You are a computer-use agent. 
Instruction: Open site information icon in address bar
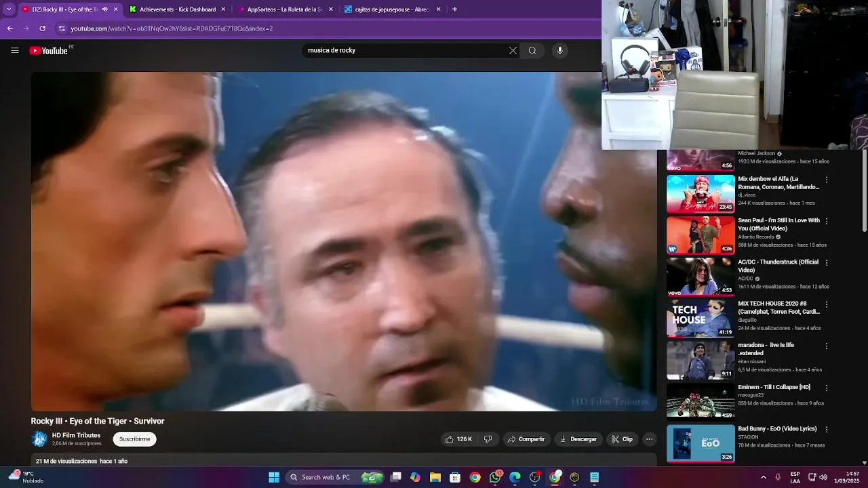[62, 28]
